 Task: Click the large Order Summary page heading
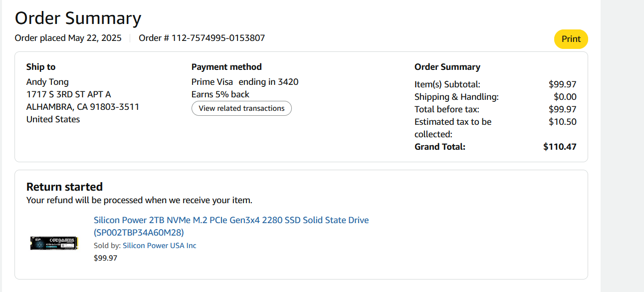point(78,18)
